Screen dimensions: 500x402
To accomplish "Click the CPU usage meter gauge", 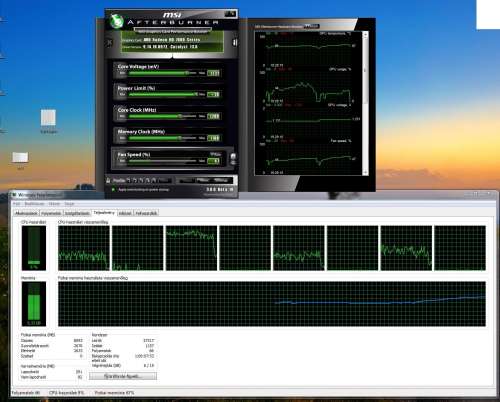I will coord(34,248).
